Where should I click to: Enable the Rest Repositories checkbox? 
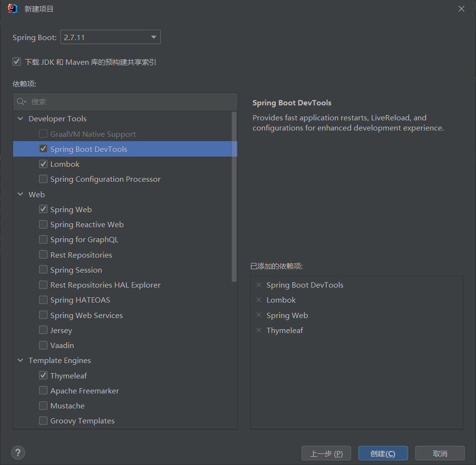point(43,254)
